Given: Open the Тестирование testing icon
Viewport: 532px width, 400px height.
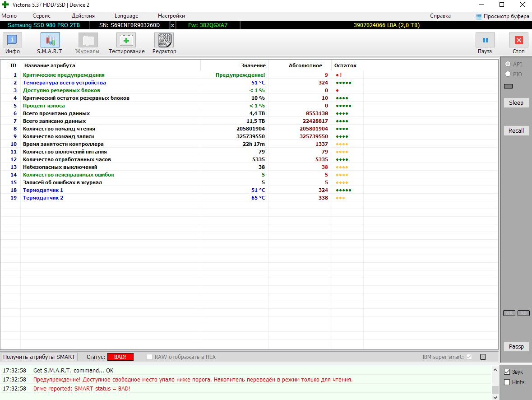Looking at the screenshot, I should pyautogui.click(x=126, y=40).
